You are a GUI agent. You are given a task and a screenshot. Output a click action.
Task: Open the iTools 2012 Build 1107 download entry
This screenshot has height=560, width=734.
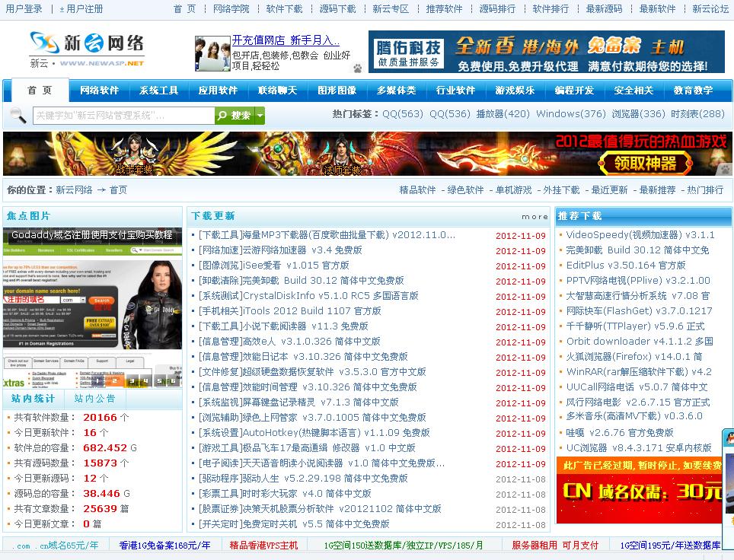tap(290, 311)
